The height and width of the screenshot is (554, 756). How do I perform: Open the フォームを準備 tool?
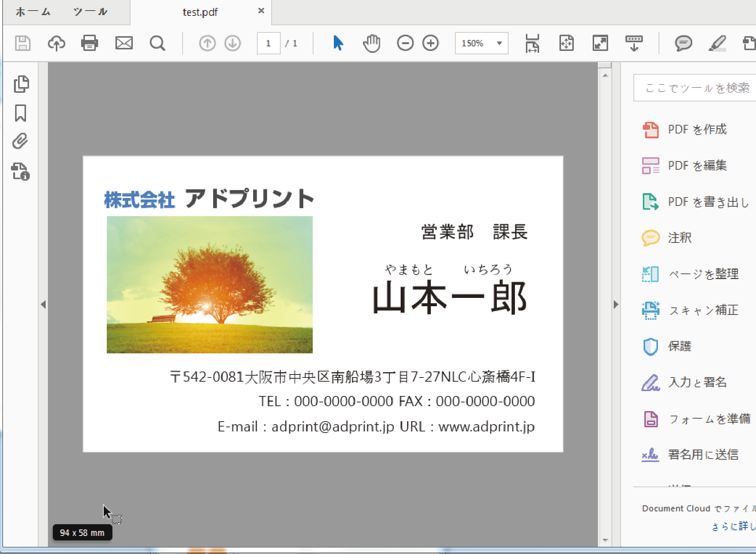coord(696,419)
